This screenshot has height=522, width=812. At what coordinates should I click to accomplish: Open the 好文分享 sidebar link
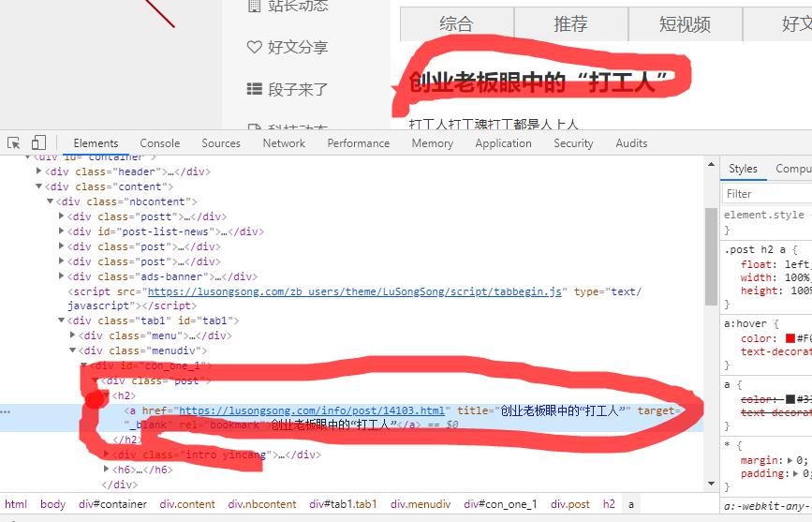(298, 47)
